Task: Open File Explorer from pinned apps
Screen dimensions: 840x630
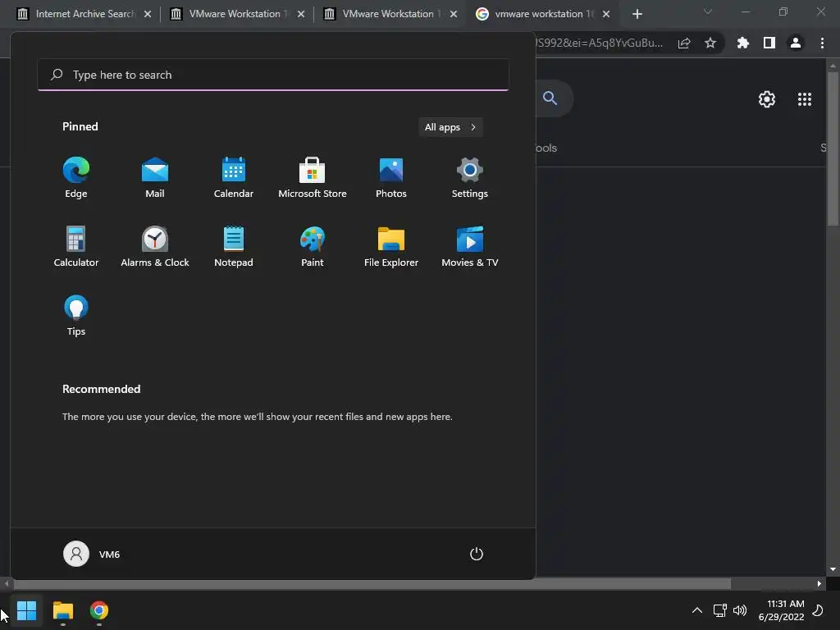Action: pos(391,247)
